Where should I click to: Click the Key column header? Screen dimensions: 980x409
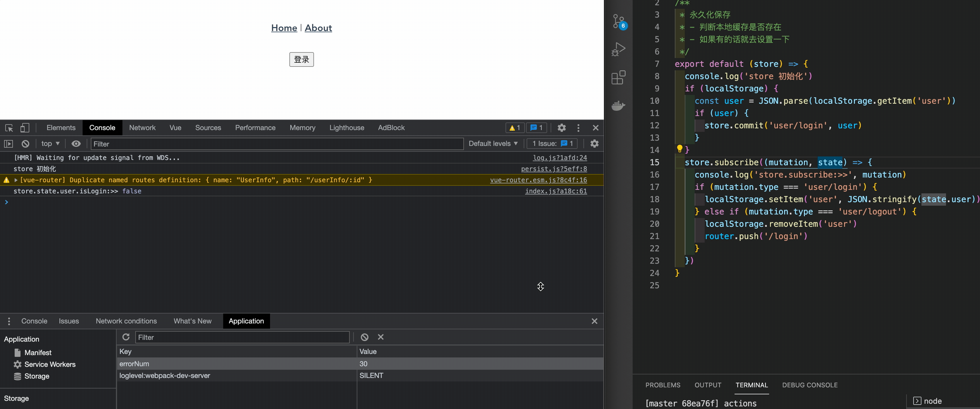pyautogui.click(x=237, y=352)
